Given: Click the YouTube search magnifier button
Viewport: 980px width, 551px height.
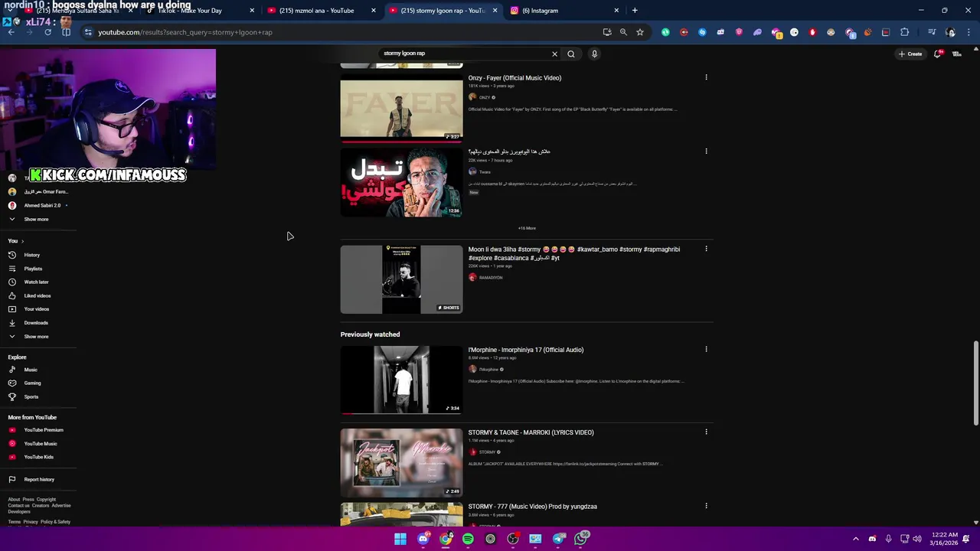Looking at the screenshot, I should click(x=570, y=54).
